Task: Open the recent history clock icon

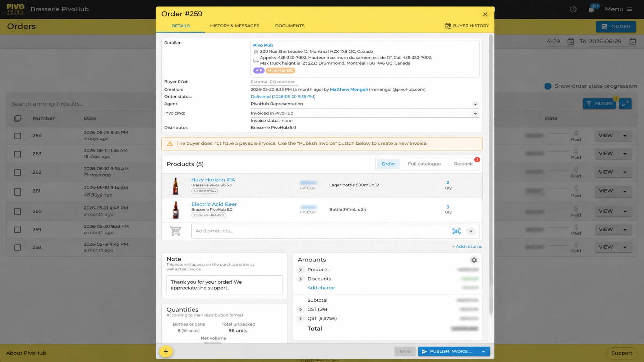Action: tap(573, 9)
